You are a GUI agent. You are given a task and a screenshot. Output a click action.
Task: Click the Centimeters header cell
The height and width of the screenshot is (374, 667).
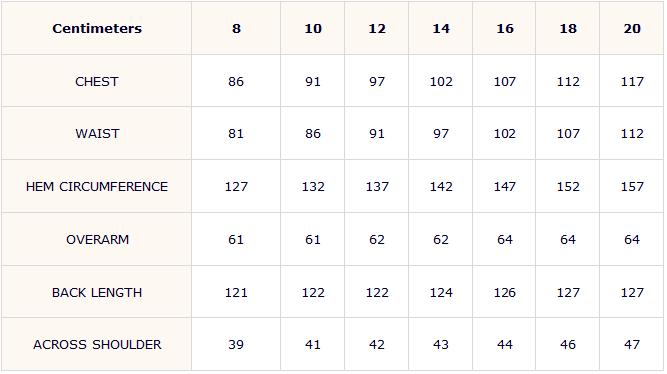[x=97, y=29]
